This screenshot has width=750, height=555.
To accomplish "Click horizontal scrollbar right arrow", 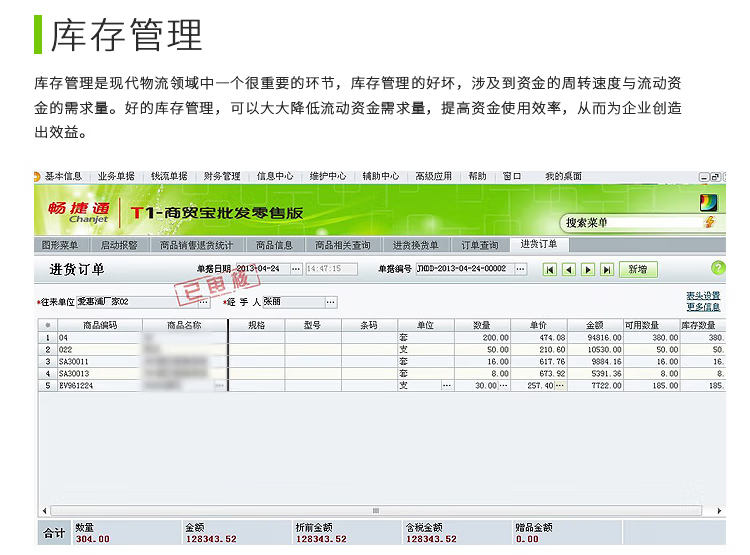I will 719,511.
